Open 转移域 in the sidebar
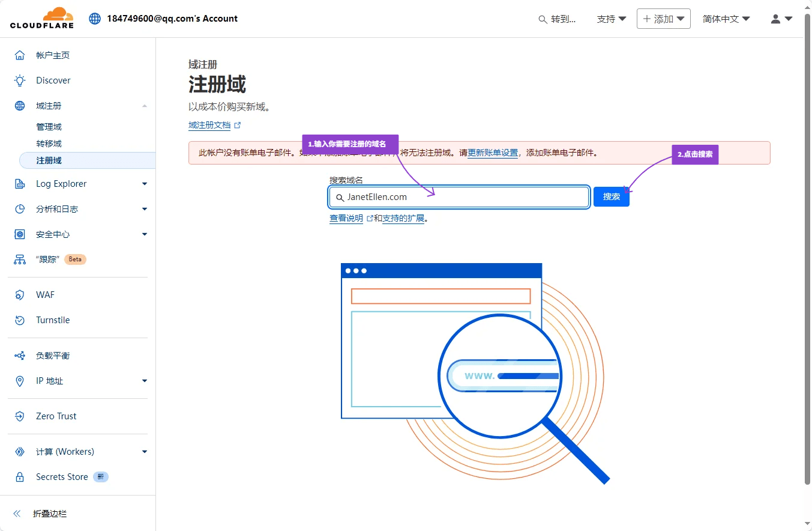This screenshot has height=531, width=812. pos(49,144)
